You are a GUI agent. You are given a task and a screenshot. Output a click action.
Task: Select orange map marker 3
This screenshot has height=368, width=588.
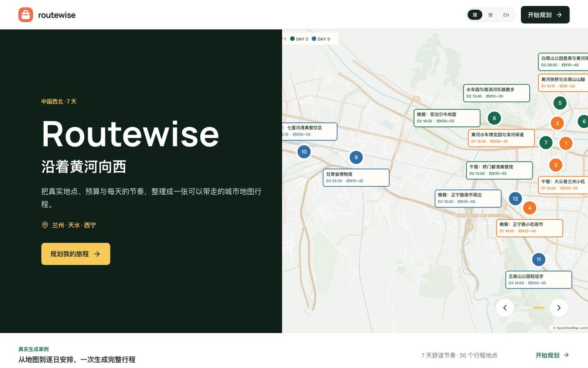coord(557,123)
